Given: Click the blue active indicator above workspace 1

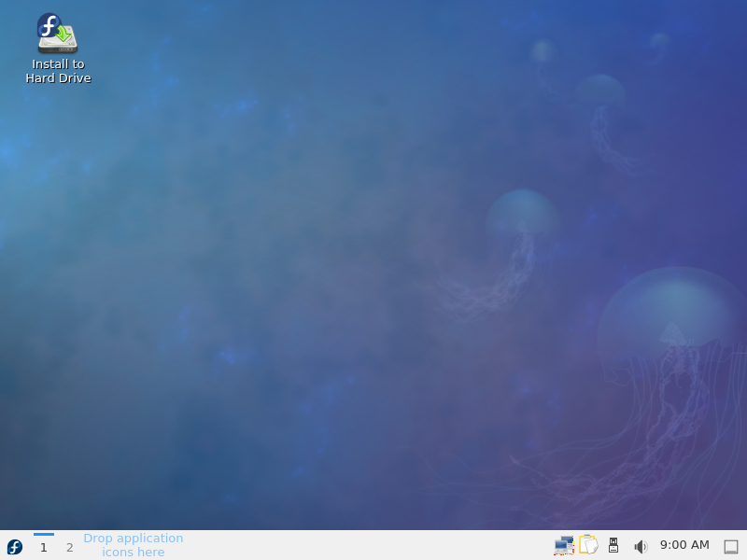Looking at the screenshot, I should click(43, 535).
